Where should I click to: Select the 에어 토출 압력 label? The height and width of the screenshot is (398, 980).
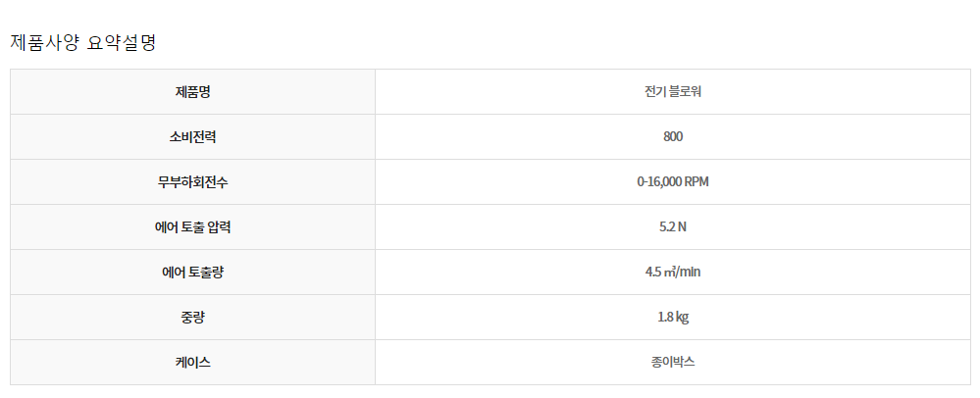pyautogui.click(x=192, y=226)
